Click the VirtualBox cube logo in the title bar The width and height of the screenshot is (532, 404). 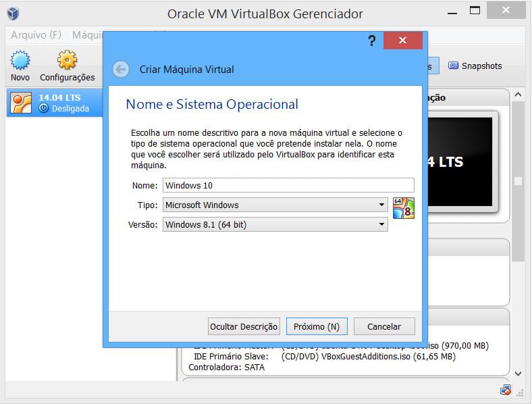point(13,14)
